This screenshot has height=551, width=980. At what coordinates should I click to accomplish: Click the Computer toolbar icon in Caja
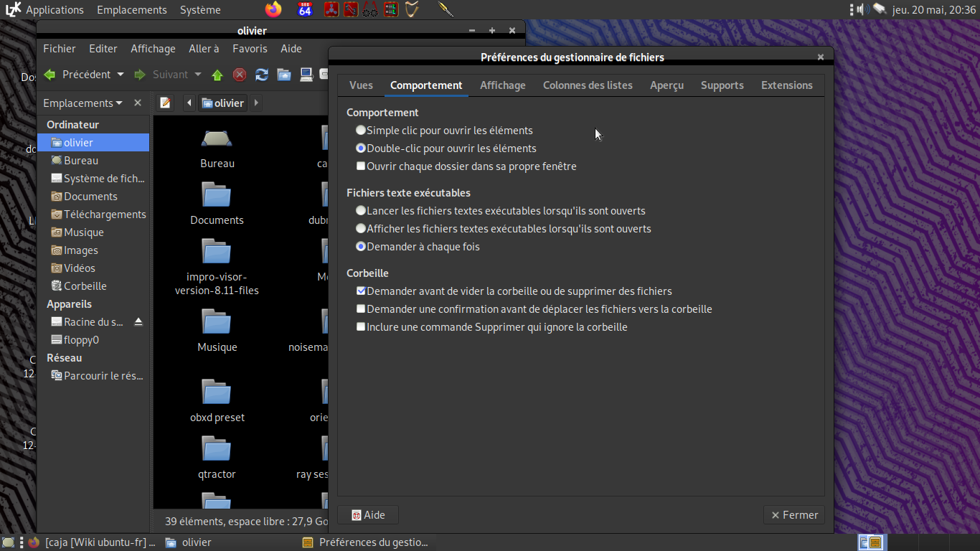tap(306, 75)
